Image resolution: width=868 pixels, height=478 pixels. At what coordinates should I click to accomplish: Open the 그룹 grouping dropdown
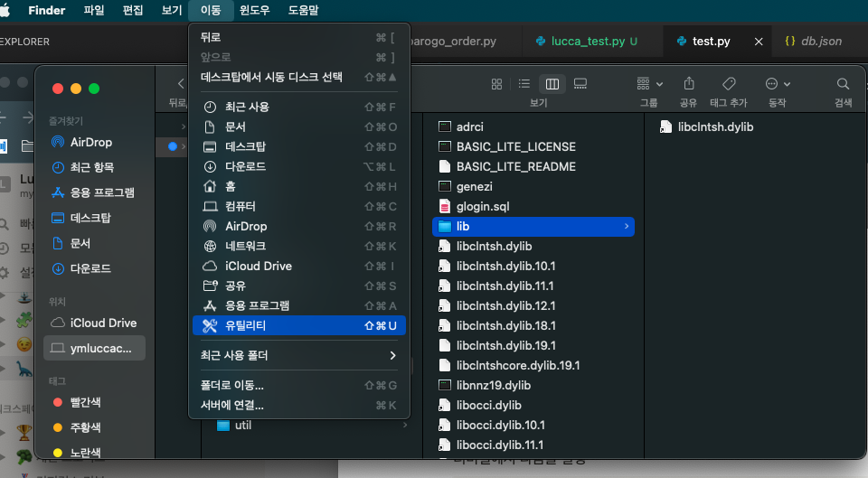click(x=649, y=84)
